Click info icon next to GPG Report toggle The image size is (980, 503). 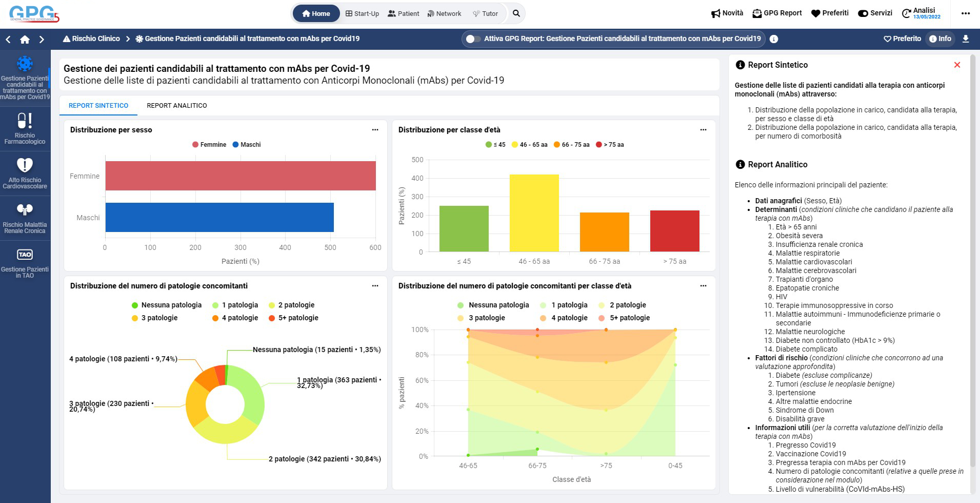click(x=774, y=39)
